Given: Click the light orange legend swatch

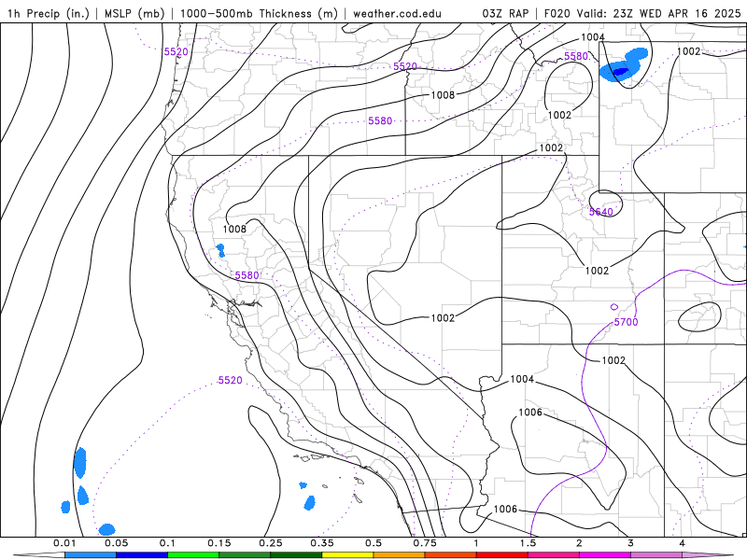Looking at the screenshot, I should pos(400,555).
